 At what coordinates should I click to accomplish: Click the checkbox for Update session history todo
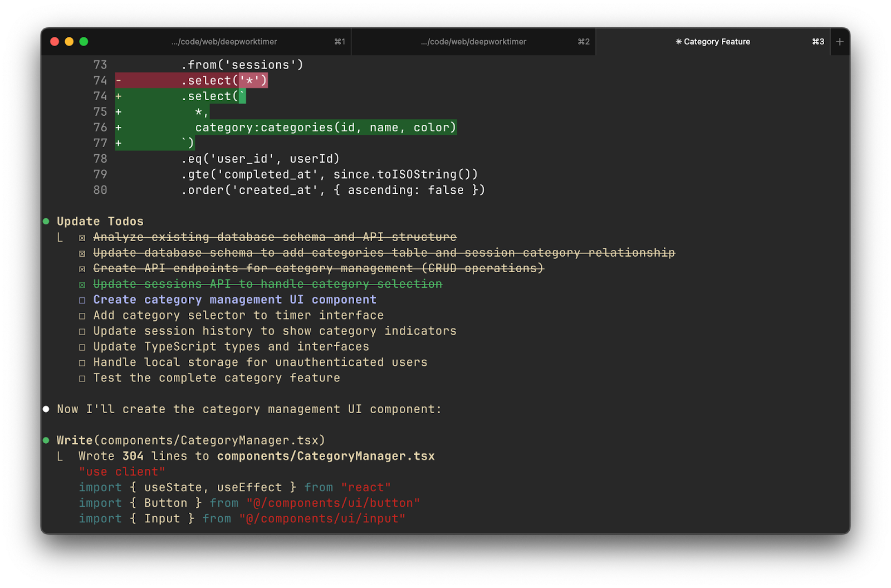tap(82, 331)
